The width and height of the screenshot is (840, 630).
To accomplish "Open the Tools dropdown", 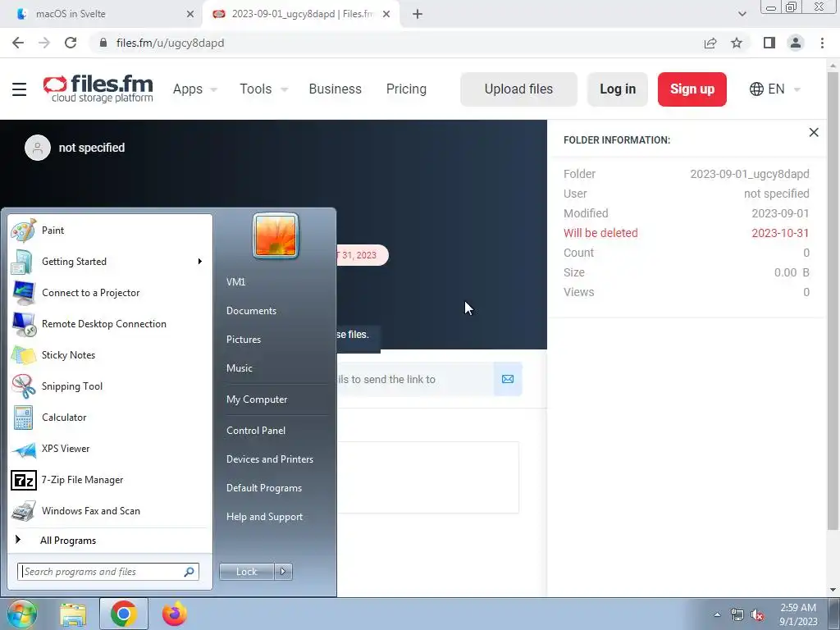I will pos(263,89).
